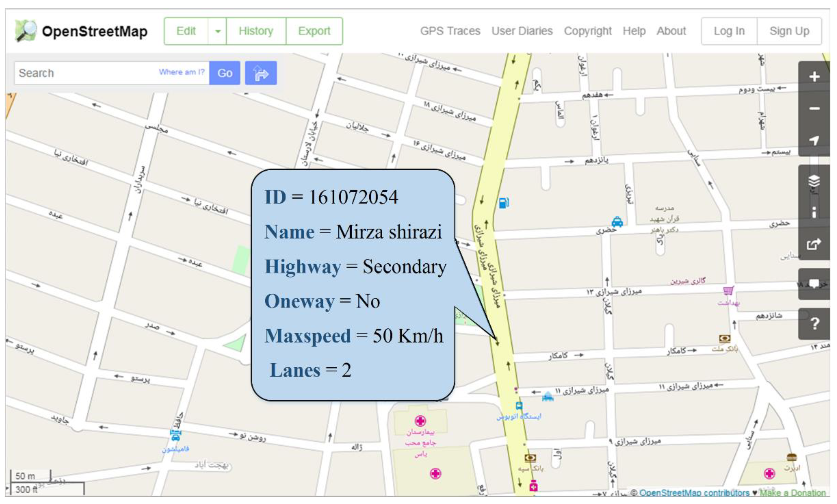
Task: Click the query features question mark icon
Action: pos(814,323)
